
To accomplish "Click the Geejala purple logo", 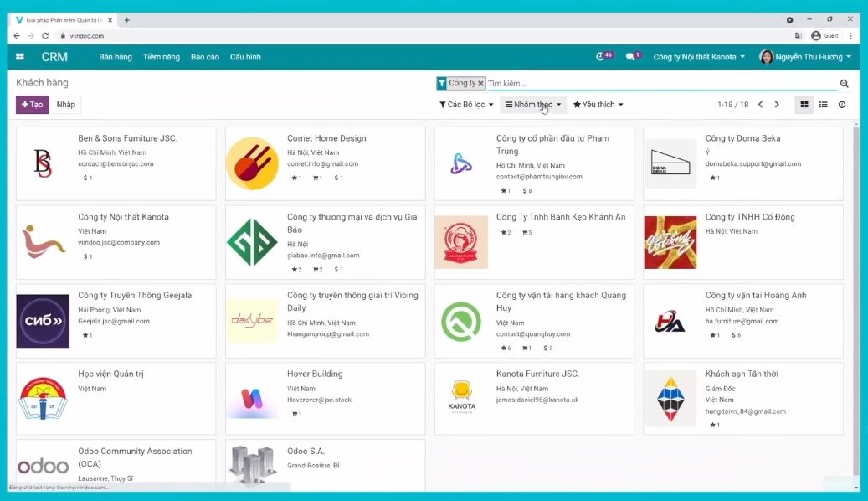I will click(43, 321).
